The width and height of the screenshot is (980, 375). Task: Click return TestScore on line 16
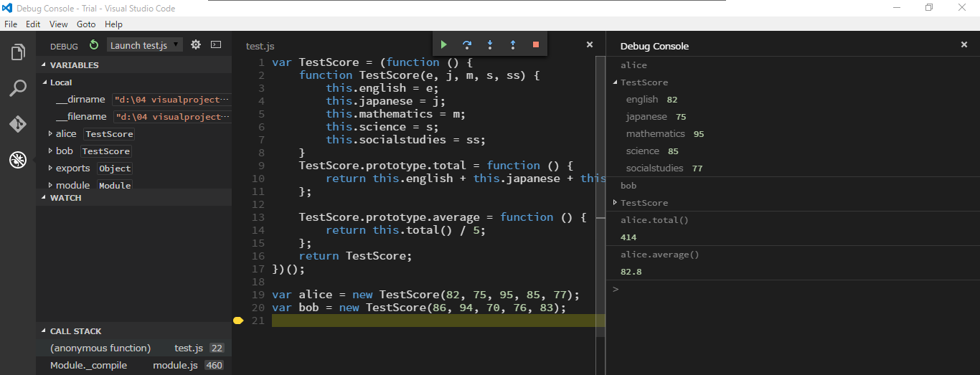tap(356, 256)
